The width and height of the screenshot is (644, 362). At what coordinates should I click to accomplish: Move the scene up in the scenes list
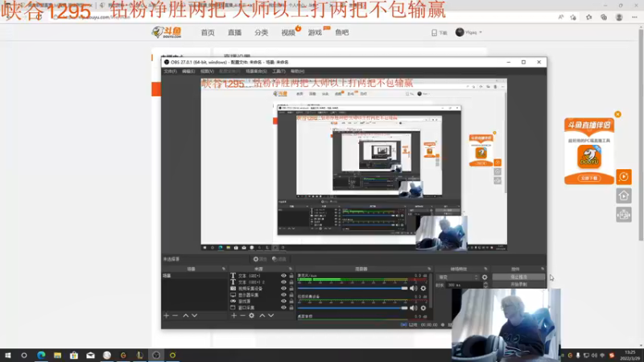[186, 315]
